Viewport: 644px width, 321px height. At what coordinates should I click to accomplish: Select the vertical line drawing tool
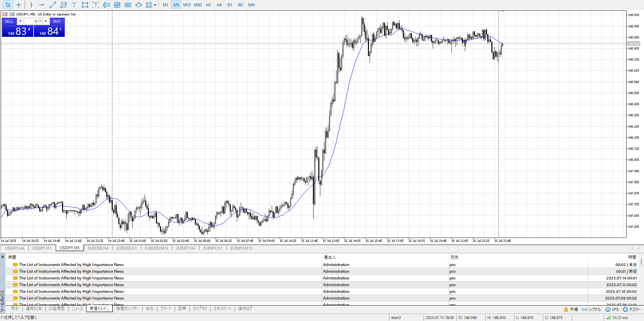[31, 5]
